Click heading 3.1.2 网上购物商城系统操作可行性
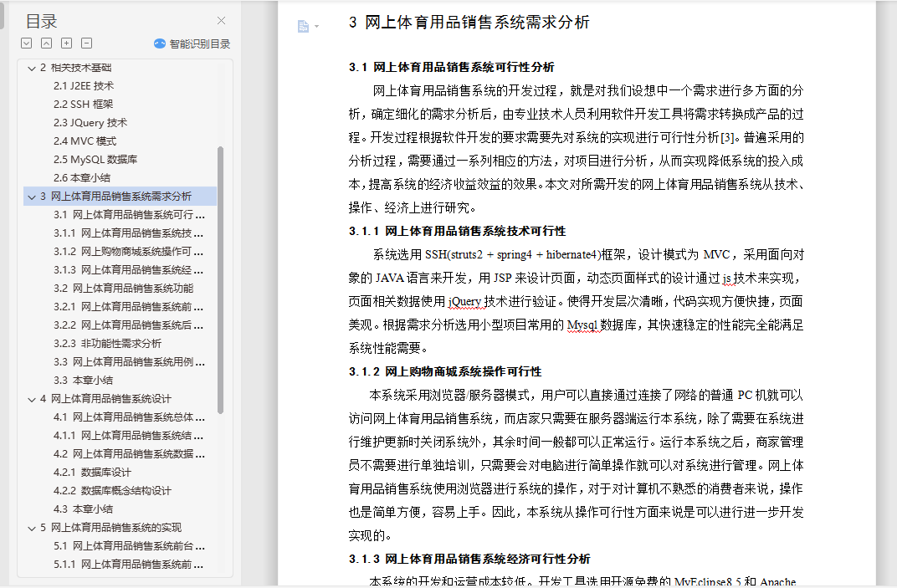 coord(445,372)
